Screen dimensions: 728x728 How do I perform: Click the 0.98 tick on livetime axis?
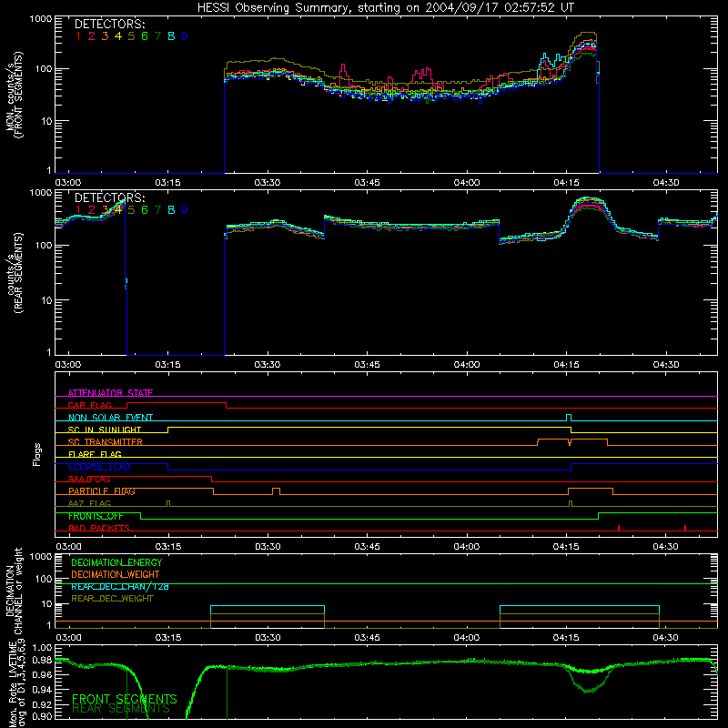tap(42, 659)
